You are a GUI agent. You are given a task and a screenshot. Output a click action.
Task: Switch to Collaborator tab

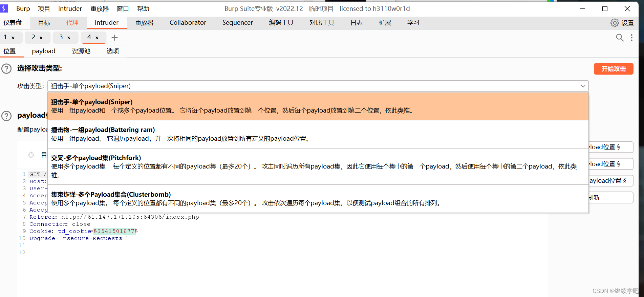(x=188, y=23)
